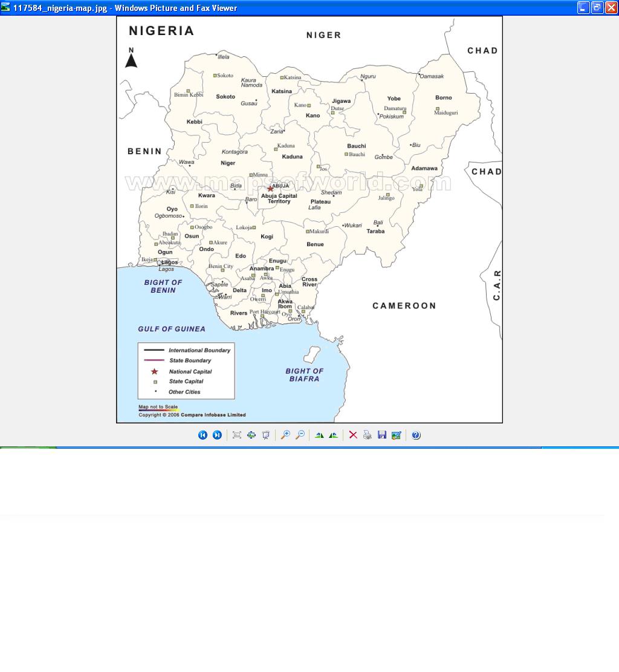Open Help with the question mark icon
Screen dimensions: 619x672
pyautogui.click(x=416, y=435)
